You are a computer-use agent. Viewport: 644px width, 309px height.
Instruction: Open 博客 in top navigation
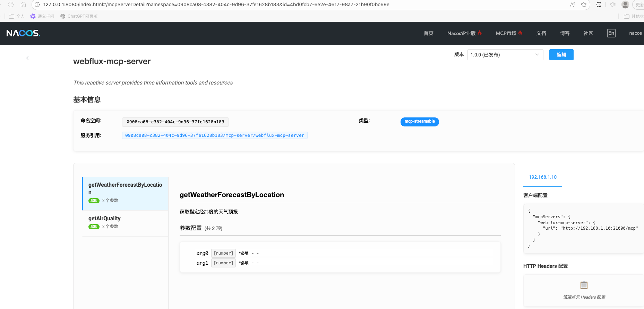click(565, 33)
